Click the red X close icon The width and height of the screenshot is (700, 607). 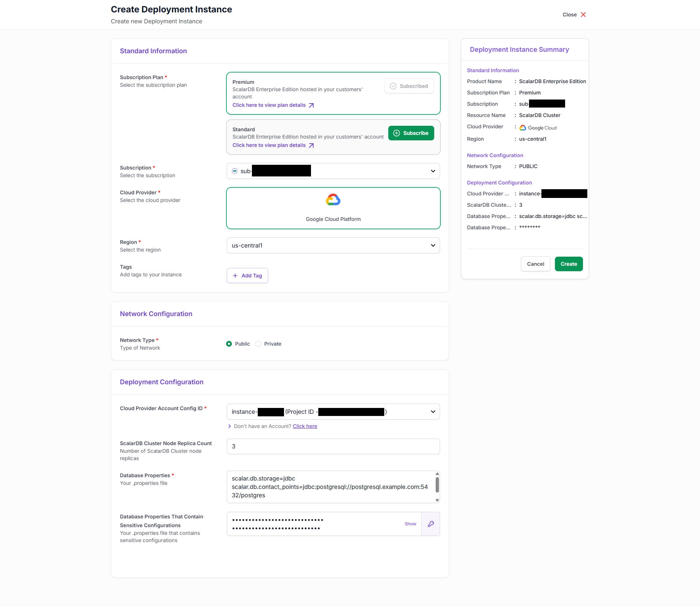(583, 15)
